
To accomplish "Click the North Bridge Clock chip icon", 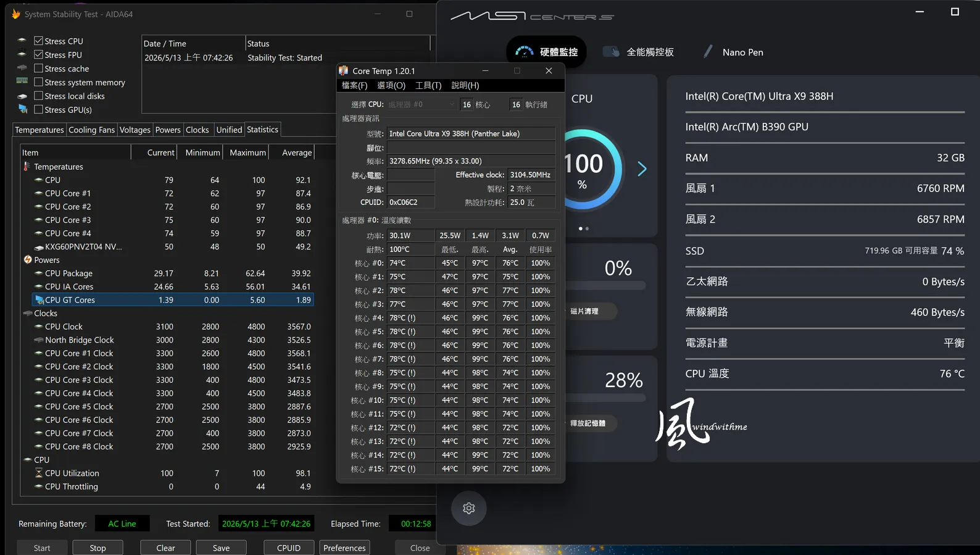I will 39,340.
